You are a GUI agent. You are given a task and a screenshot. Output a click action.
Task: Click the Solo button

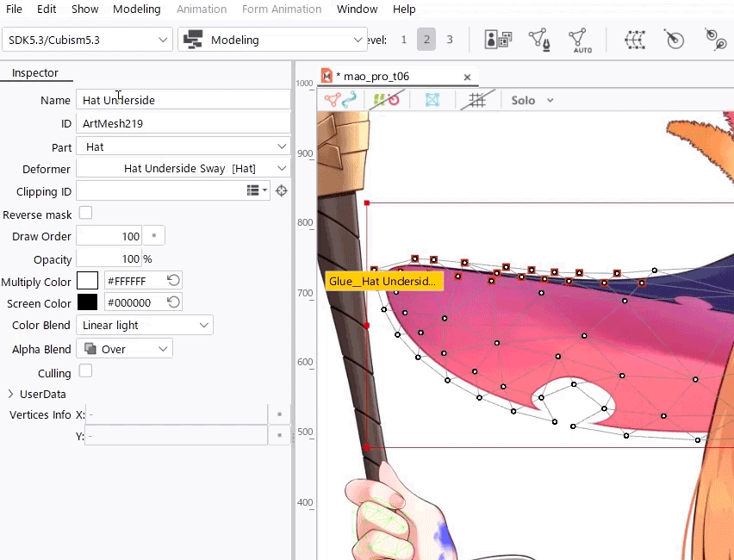coord(523,100)
